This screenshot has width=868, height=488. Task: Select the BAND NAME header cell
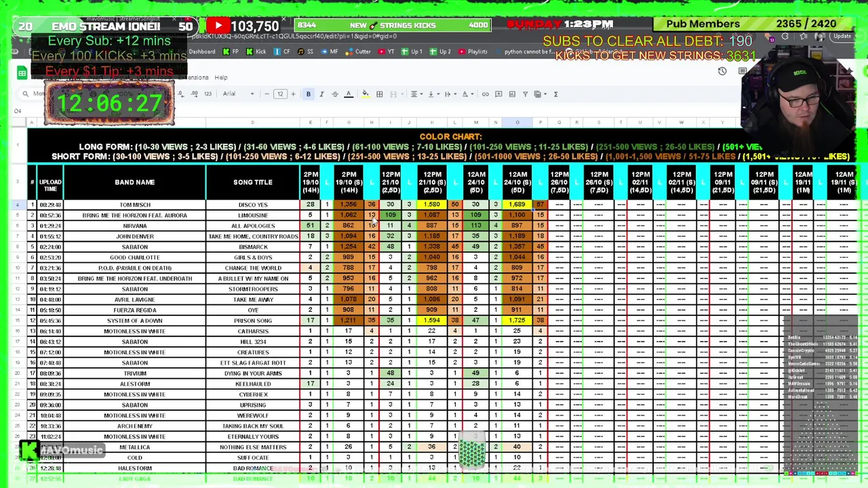point(134,182)
